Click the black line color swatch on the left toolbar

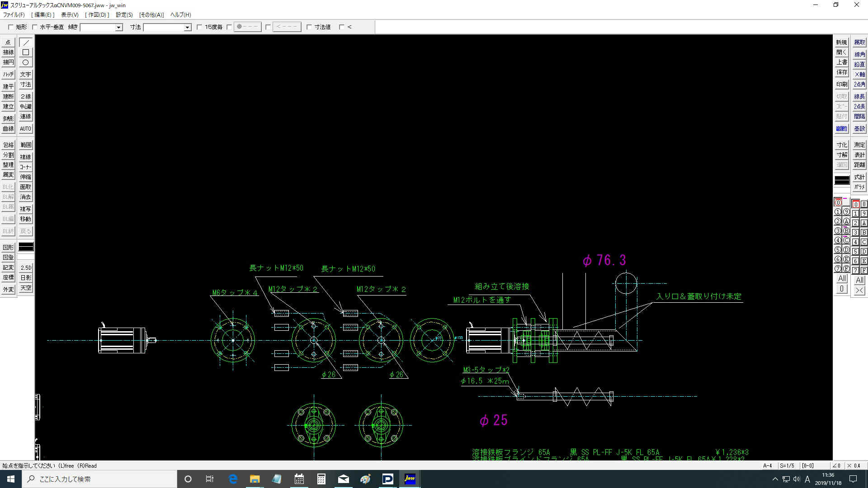pos(26,247)
